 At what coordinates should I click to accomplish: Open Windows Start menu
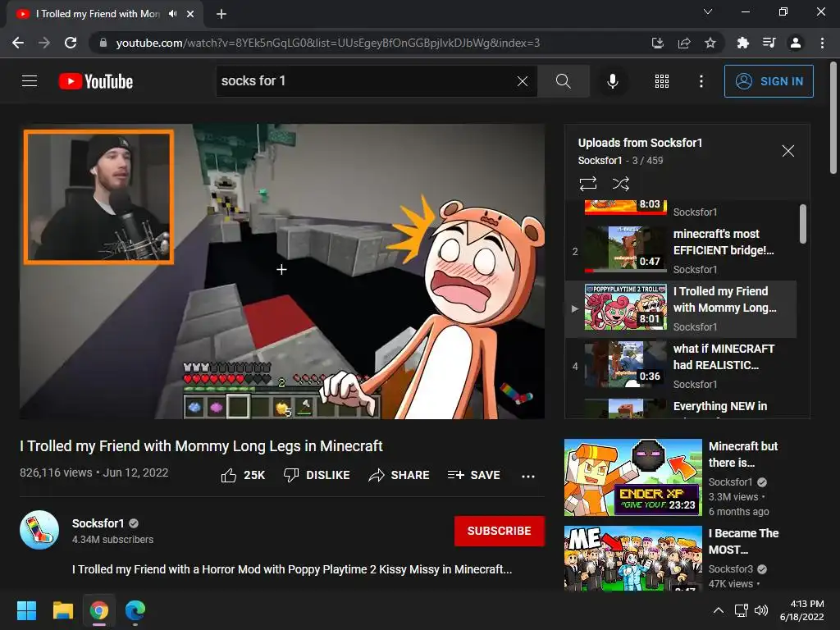point(26,610)
